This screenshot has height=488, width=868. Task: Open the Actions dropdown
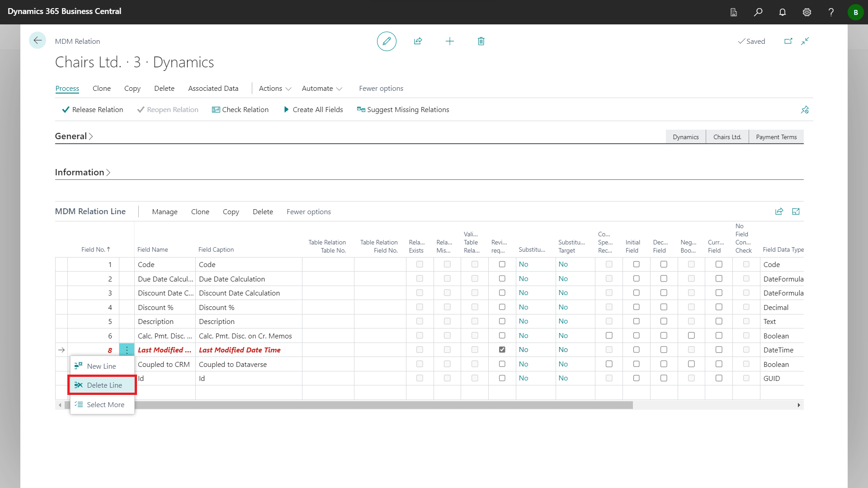point(275,89)
